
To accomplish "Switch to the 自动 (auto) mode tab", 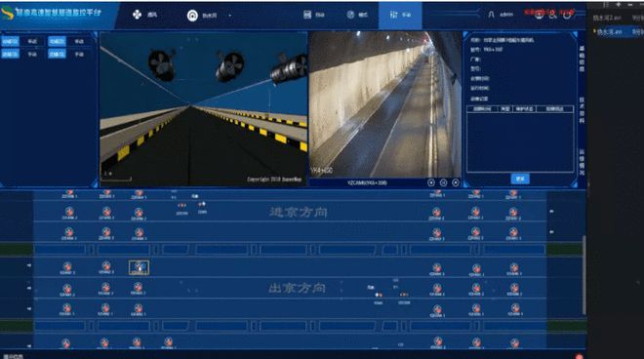I will point(314,15).
